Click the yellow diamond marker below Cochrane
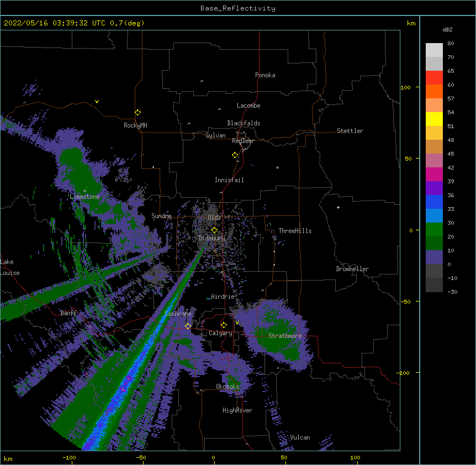Image resolution: width=476 pixels, height=465 pixels. (x=188, y=326)
